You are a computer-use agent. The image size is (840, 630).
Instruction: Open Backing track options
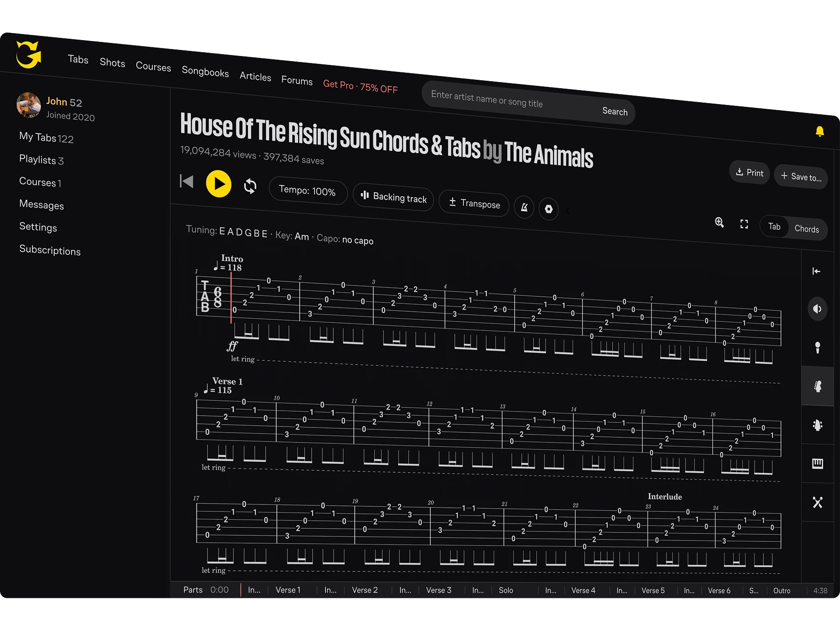click(x=394, y=197)
